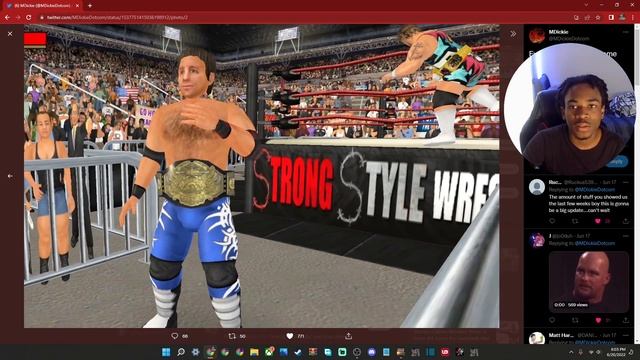
Task: Open @MDickieDotcom mention in 'big update' reply
Action: pyautogui.click(x=595, y=190)
